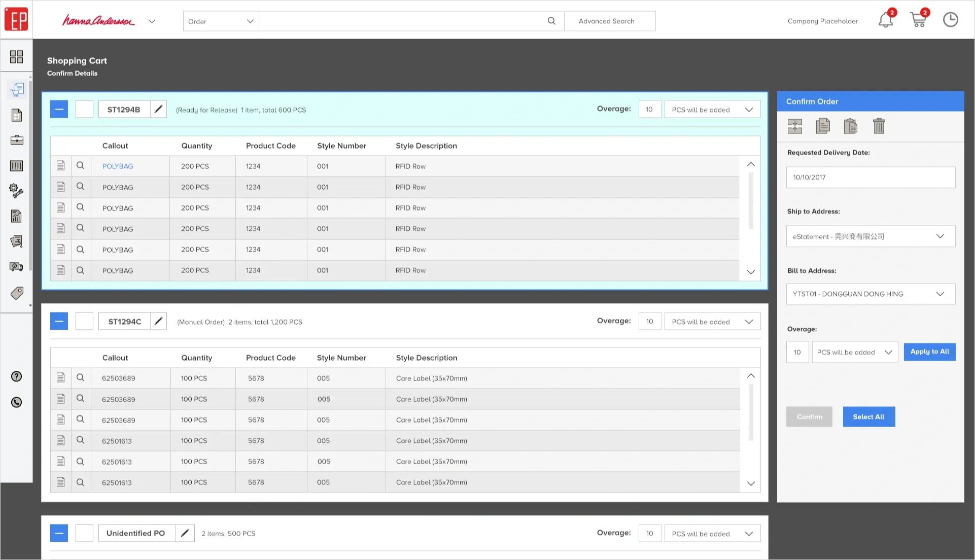Open the Ship to Address dropdown
The image size is (975, 560).
click(x=870, y=236)
